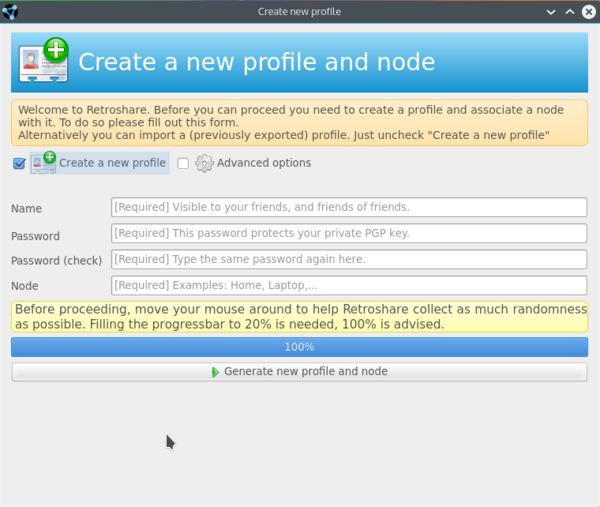600x507 pixels.
Task: Click the Create a new profile and node heading
Action: tap(256, 62)
